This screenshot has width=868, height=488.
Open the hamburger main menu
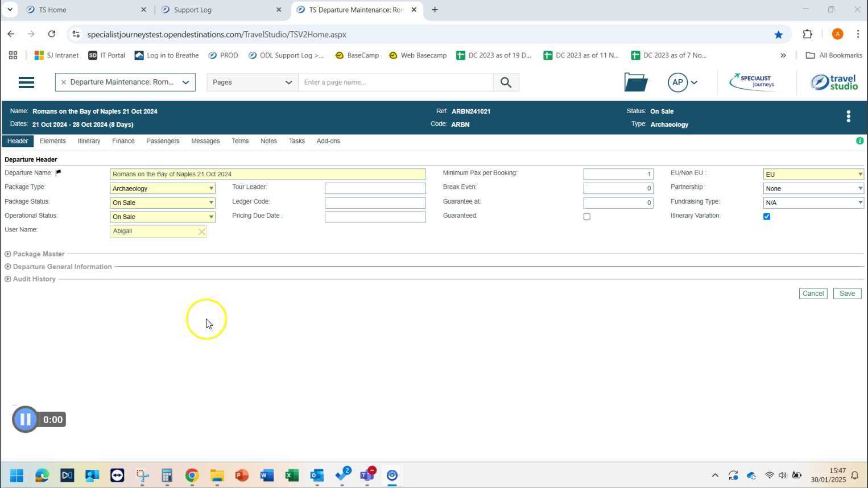[26, 82]
